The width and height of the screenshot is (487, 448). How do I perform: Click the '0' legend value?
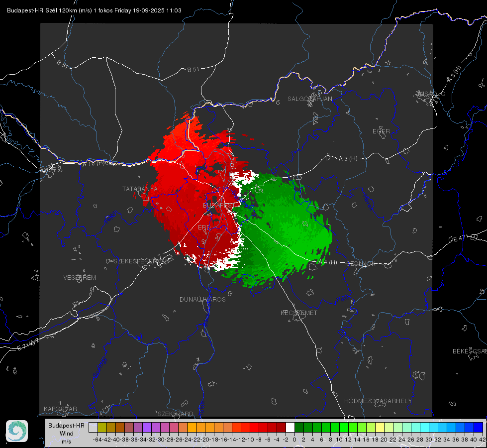[x=294, y=440]
